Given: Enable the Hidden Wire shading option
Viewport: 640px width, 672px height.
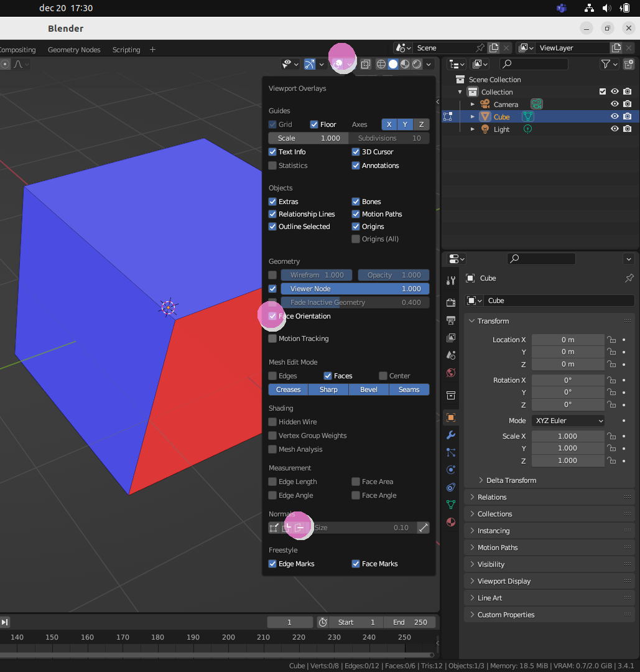Looking at the screenshot, I should 272,422.
